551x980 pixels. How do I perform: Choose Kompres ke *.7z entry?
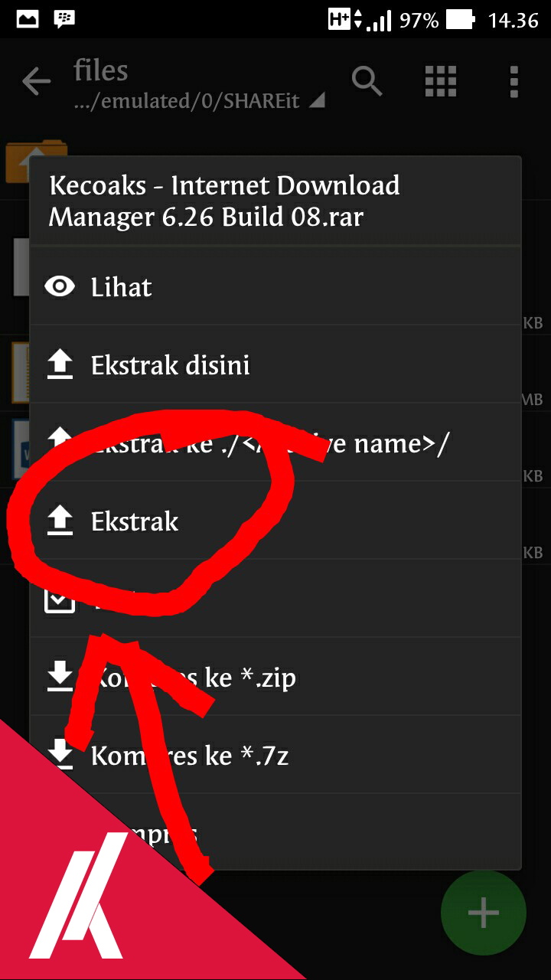tap(275, 755)
